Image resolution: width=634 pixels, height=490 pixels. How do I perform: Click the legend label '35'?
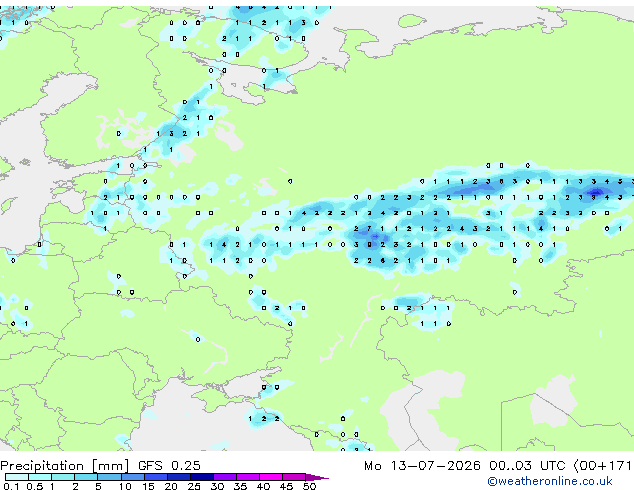click(x=240, y=486)
